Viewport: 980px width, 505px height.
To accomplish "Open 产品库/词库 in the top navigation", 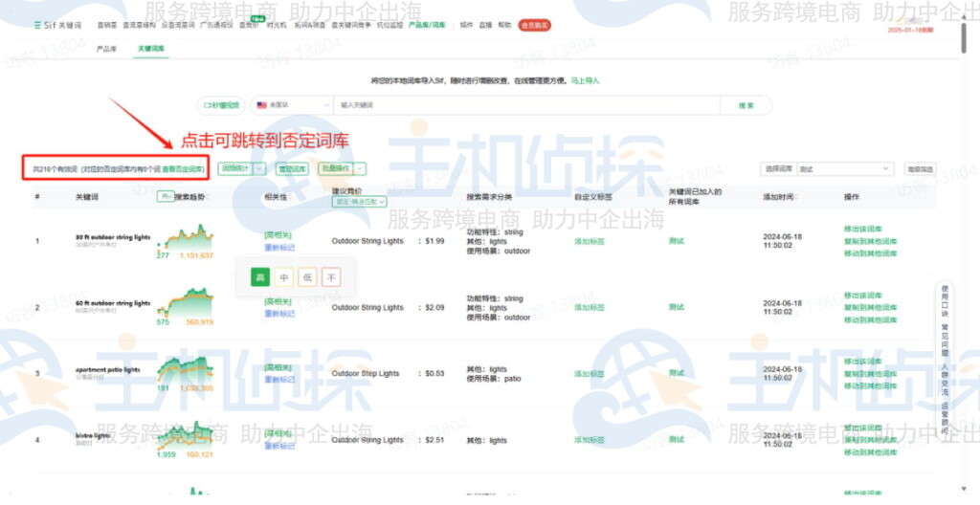I will [x=427, y=26].
